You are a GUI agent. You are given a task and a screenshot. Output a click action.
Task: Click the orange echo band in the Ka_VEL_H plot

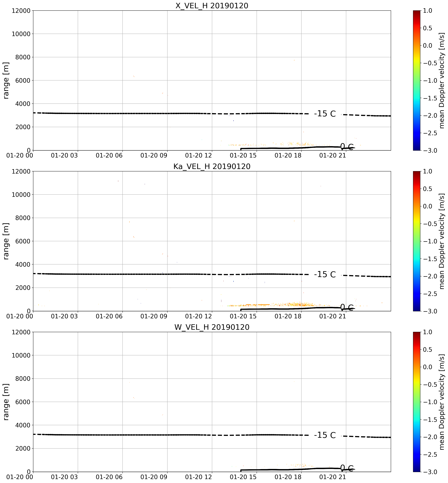pos(258,304)
